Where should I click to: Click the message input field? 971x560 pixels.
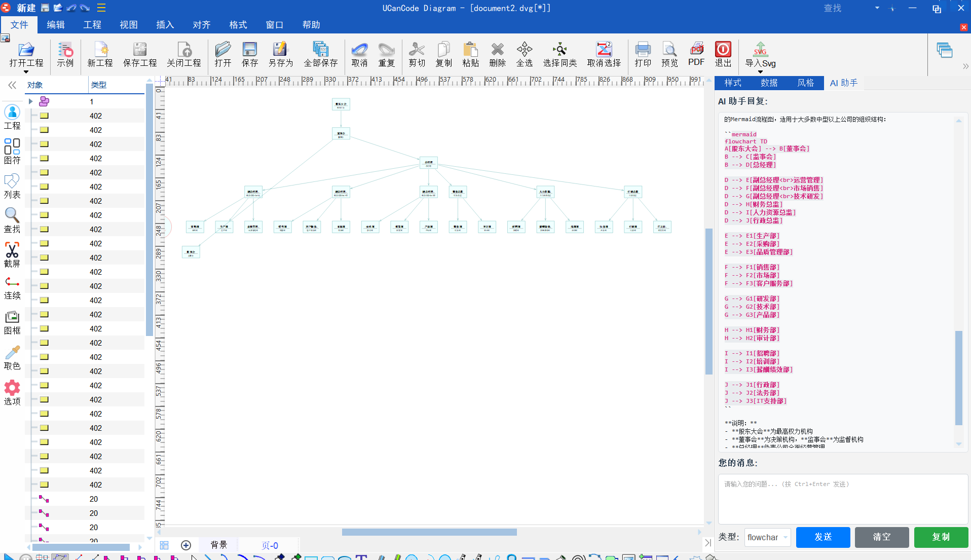842,499
